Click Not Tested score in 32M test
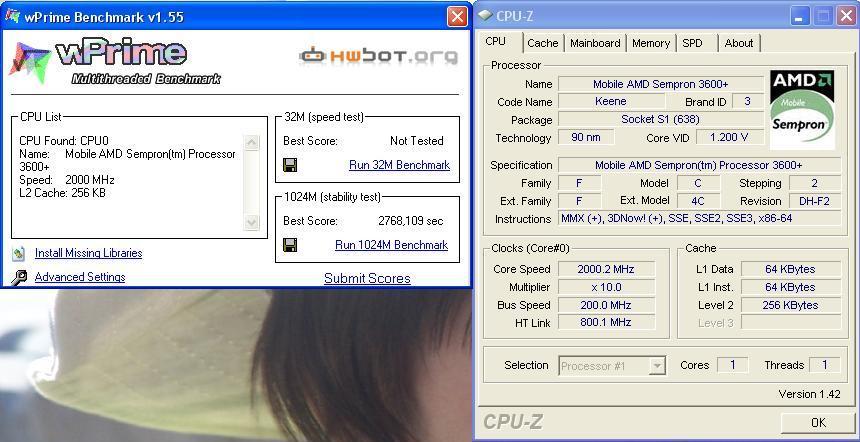The width and height of the screenshot is (860, 442). (x=417, y=141)
